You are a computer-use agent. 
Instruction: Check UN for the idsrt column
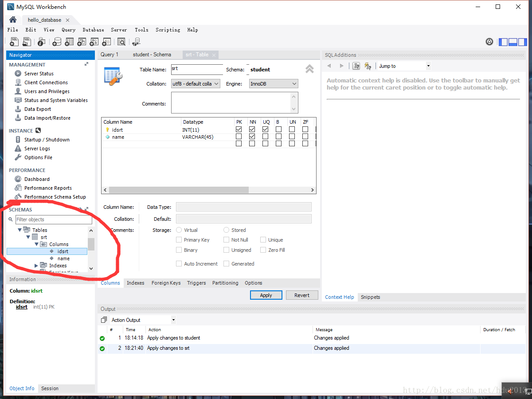(292, 129)
